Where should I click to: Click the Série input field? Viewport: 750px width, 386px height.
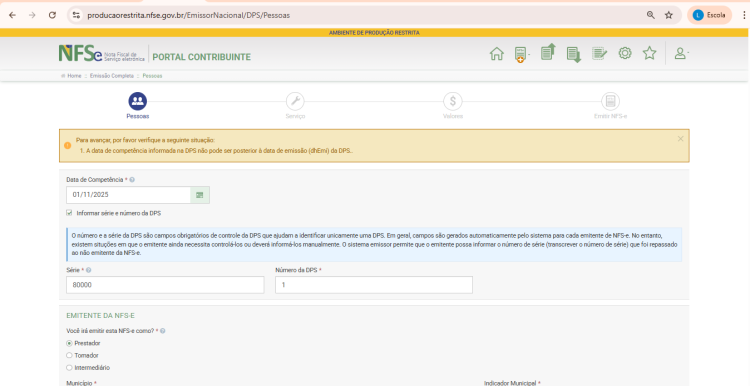165,285
